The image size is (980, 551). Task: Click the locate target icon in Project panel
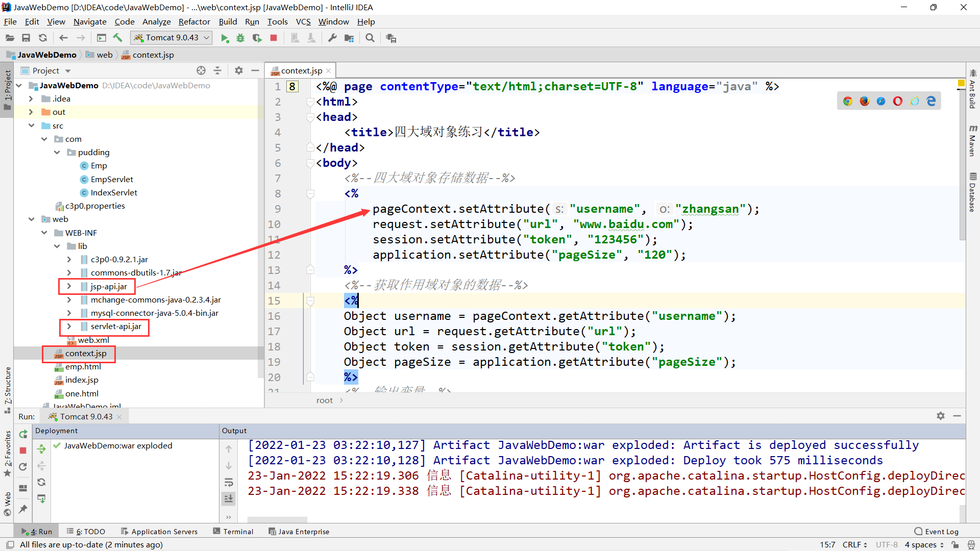coord(201,70)
